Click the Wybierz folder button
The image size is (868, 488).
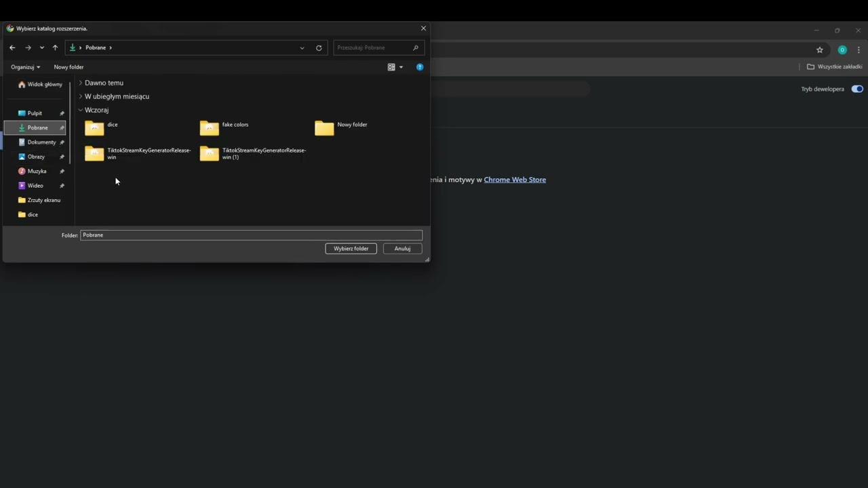(x=351, y=249)
